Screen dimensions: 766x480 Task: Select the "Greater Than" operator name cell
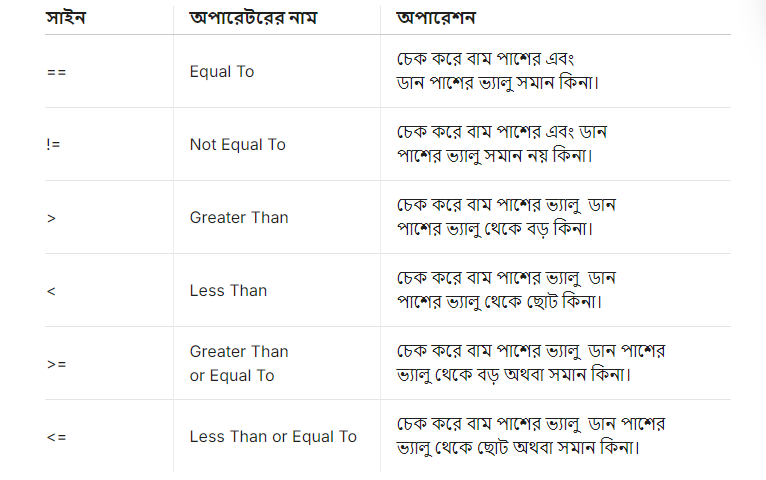tap(239, 218)
